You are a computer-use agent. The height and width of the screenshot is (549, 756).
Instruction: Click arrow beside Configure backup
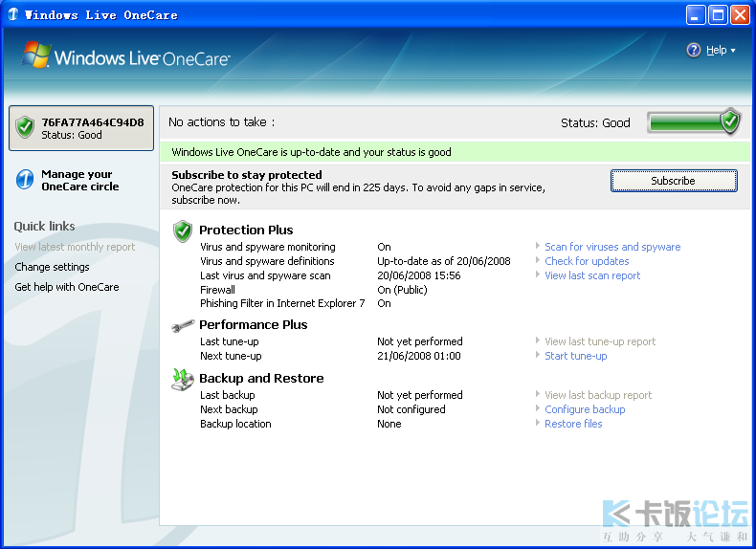click(x=538, y=408)
